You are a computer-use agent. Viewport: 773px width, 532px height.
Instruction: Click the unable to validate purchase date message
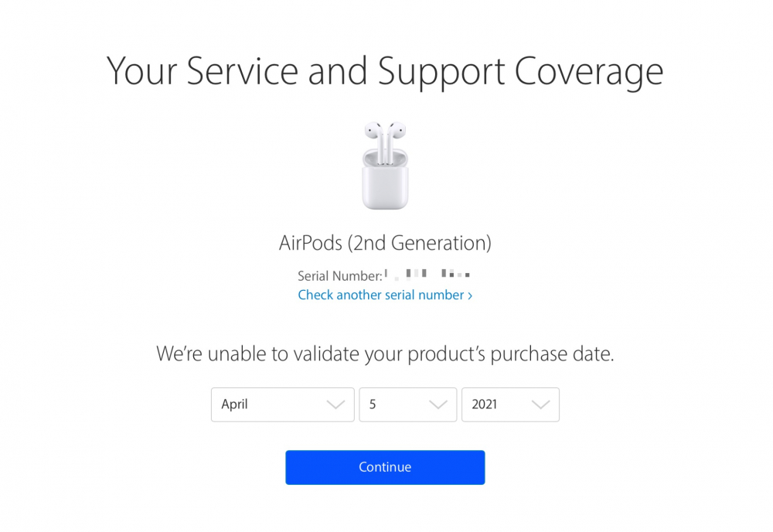[x=385, y=353]
